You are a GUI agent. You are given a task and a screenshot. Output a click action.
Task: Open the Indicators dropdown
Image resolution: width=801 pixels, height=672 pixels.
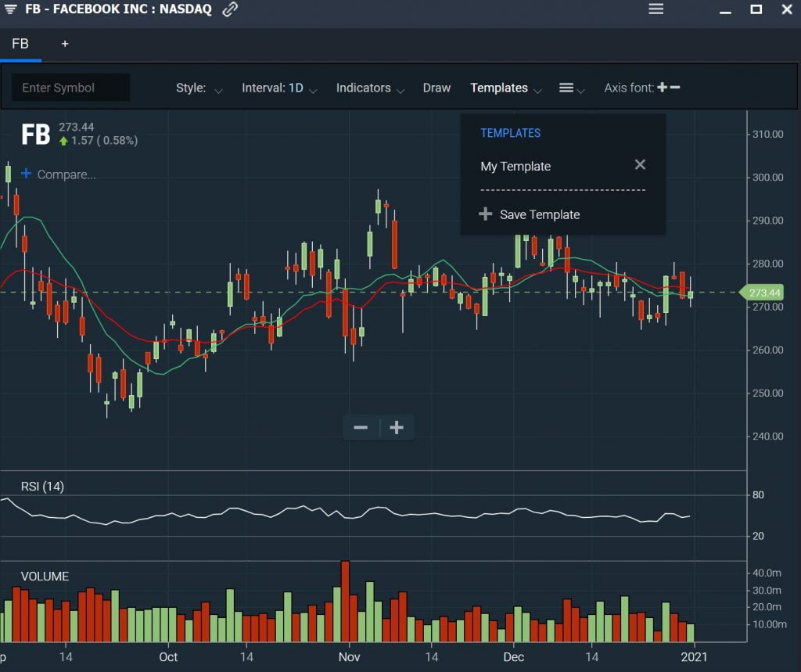coord(364,88)
